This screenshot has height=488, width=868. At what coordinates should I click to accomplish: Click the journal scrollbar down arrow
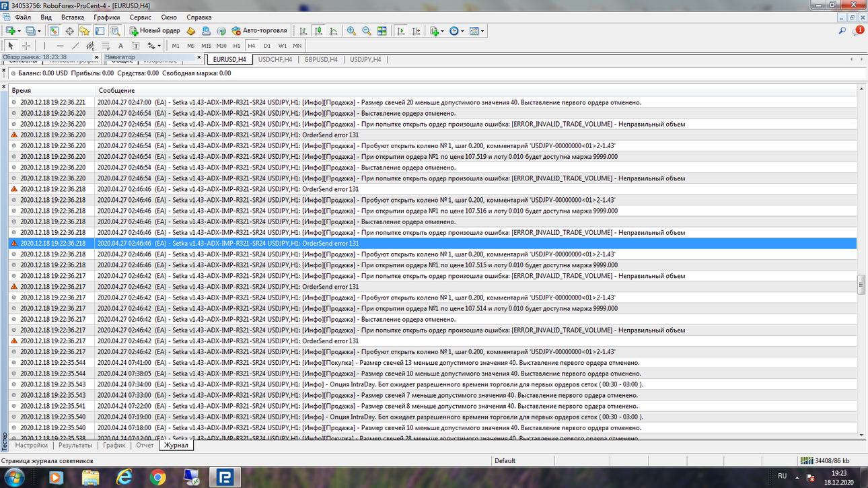pos(861,435)
